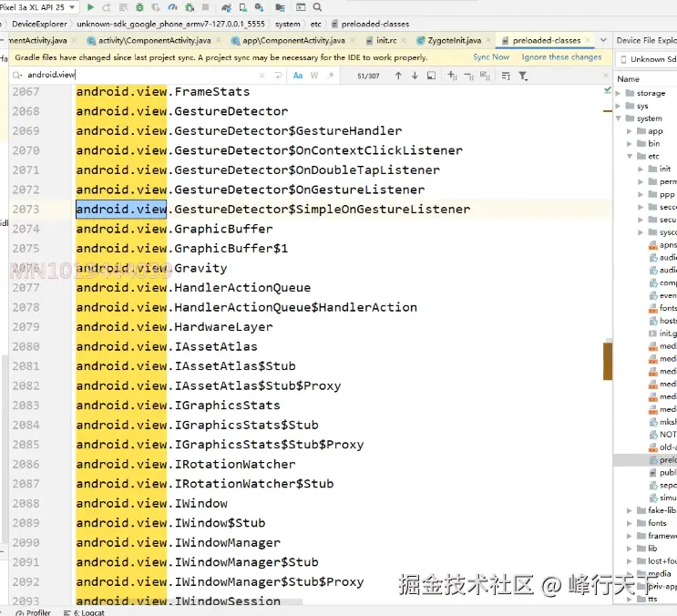677x616 pixels.
Task: Expand the app folder under system
Action: [629, 131]
